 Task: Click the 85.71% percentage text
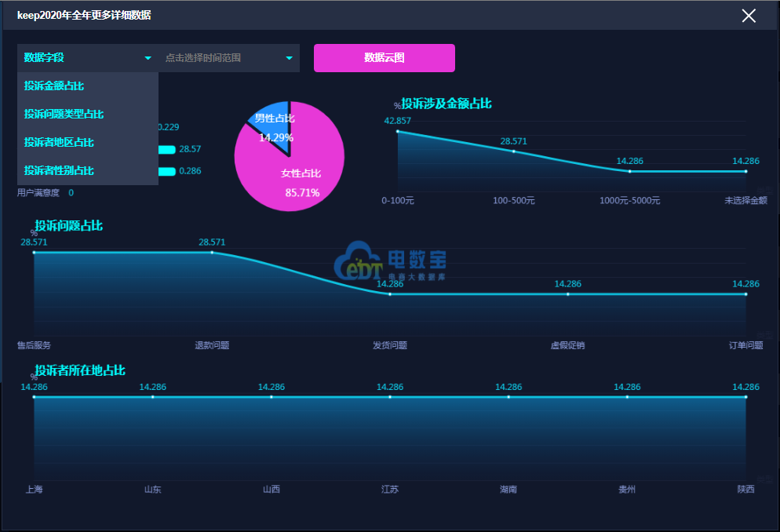pos(302,193)
